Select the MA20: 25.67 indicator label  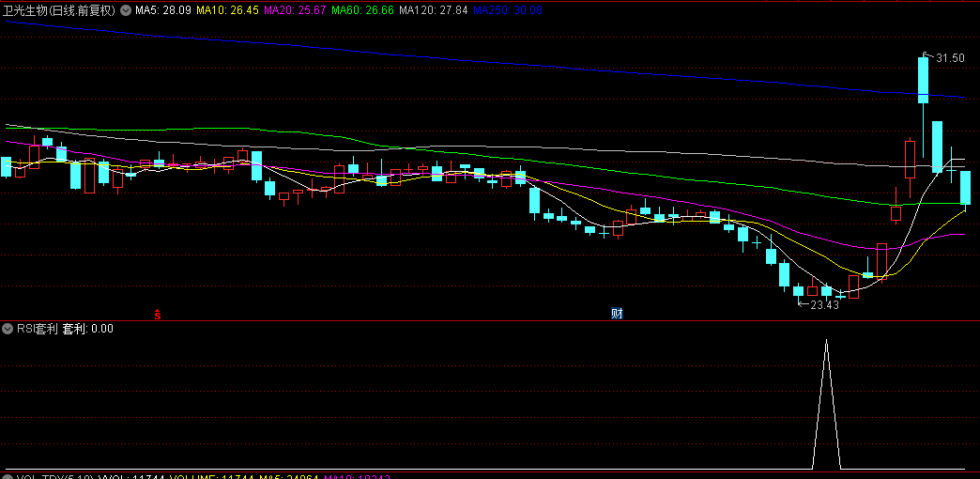[295, 10]
